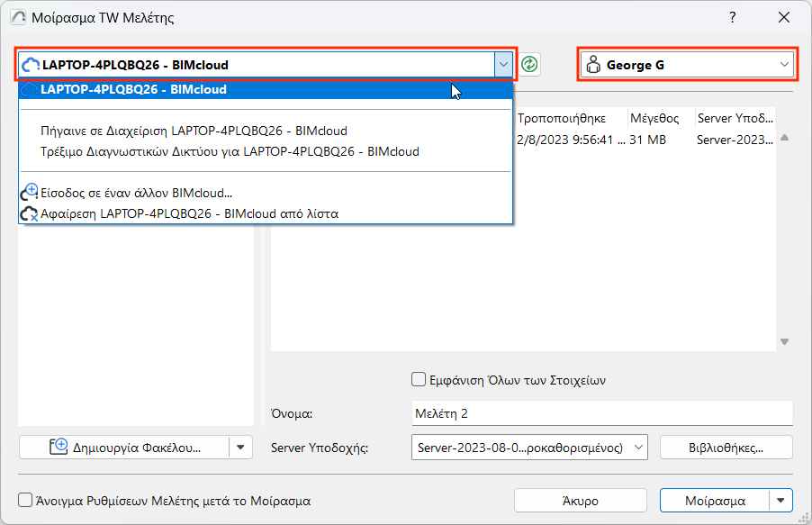Collapse the BIMcloud server dropdown arrow
This screenshot has height=525, width=812.
tap(503, 65)
